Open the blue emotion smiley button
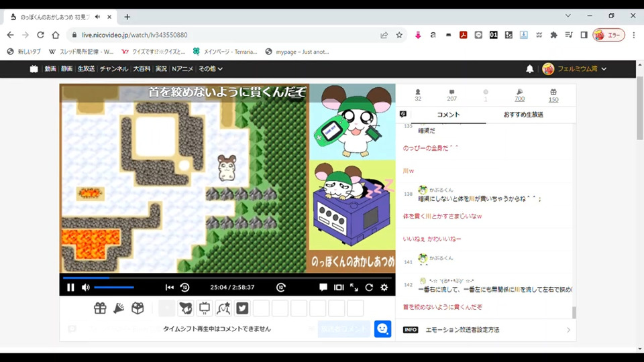Image resolution: width=644 pixels, height=362 pixels. coord(382,328)
